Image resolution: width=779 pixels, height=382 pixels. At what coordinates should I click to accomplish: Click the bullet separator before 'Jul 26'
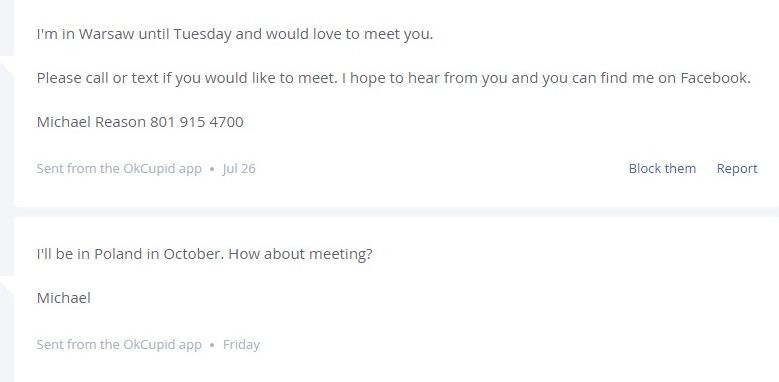(x=212, y=169)
